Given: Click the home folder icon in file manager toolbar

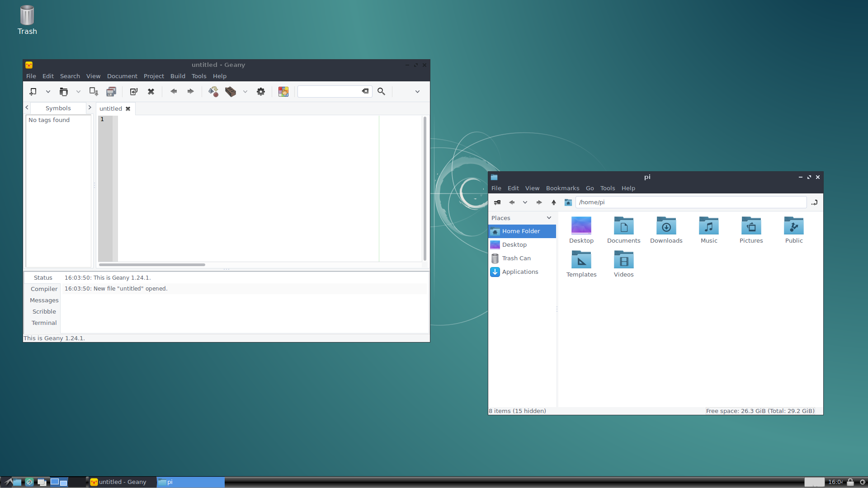Looking at the screenshot, I should (568, 202).
